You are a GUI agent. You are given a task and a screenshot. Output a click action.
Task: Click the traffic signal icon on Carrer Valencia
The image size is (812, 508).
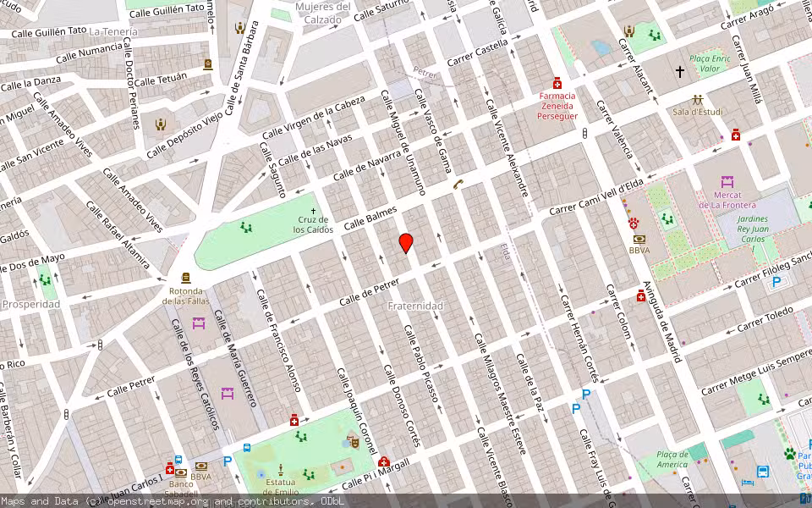(x=584, y=133)
